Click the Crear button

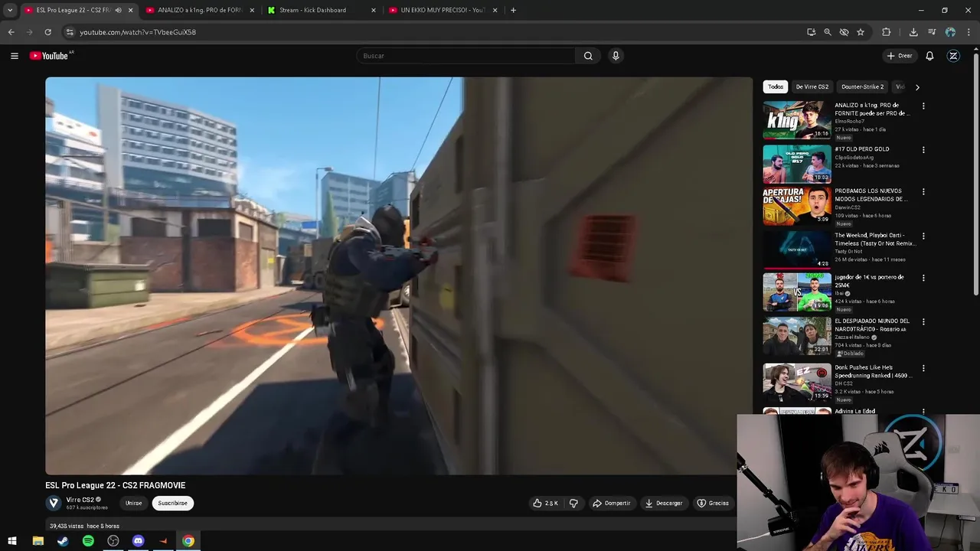[x=900, y=56]
